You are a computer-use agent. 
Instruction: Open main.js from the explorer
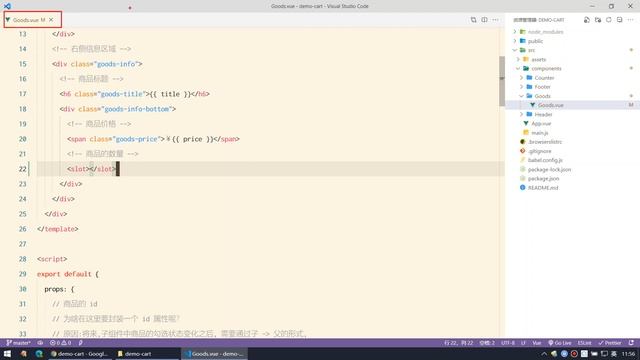tap(540, 133)
